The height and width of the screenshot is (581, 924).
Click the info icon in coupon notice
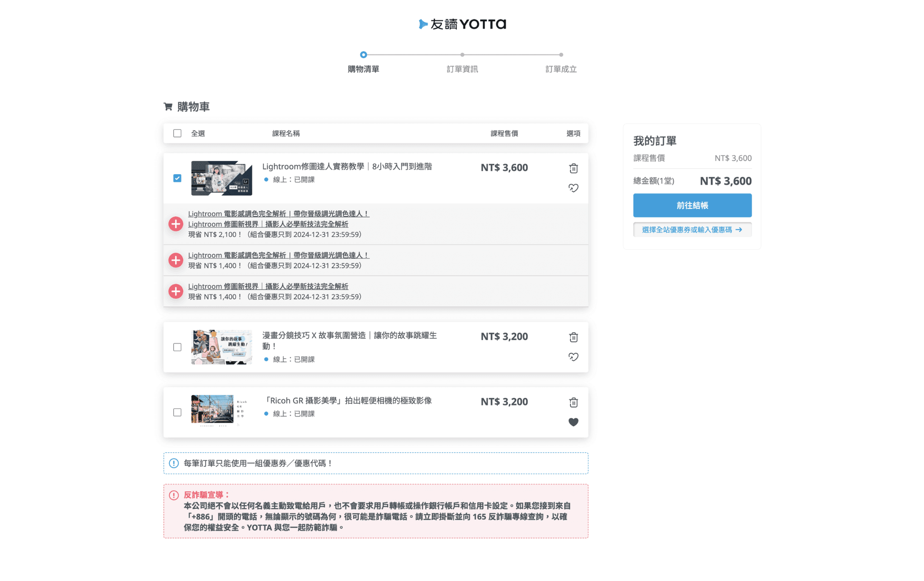tap(174, 463)
